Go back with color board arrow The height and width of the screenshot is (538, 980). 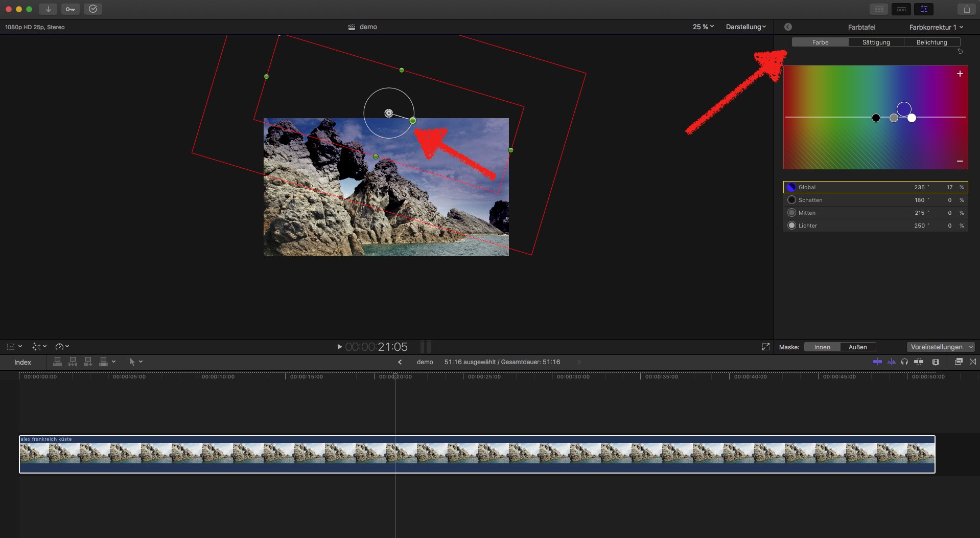[x=788, y=27]
